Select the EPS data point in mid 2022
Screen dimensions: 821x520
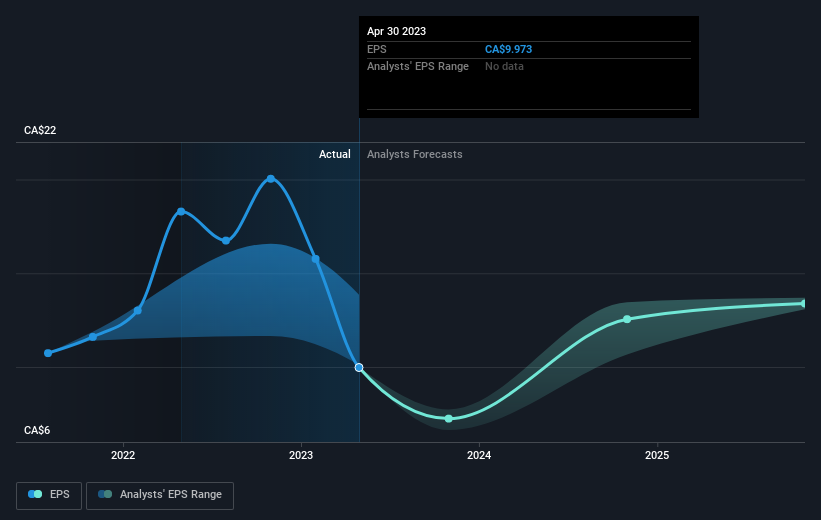coord(181,212)
